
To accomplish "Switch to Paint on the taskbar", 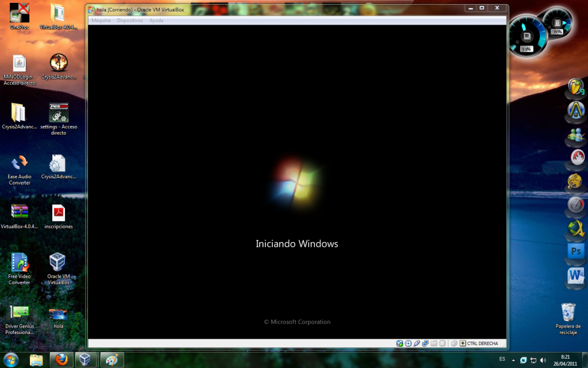I will click(112, 360).
